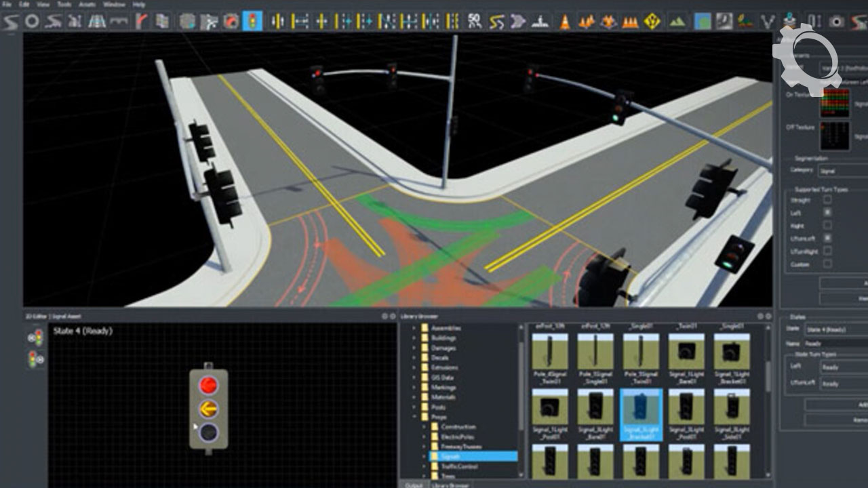Choose the circular roundabout tool in toolbar
This screenshot has height=488, width=868.
32,22
